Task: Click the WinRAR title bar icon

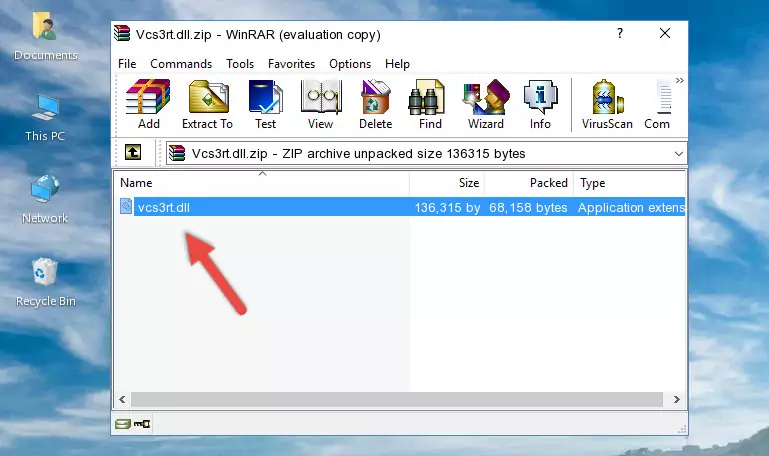Action: (122, 34)
